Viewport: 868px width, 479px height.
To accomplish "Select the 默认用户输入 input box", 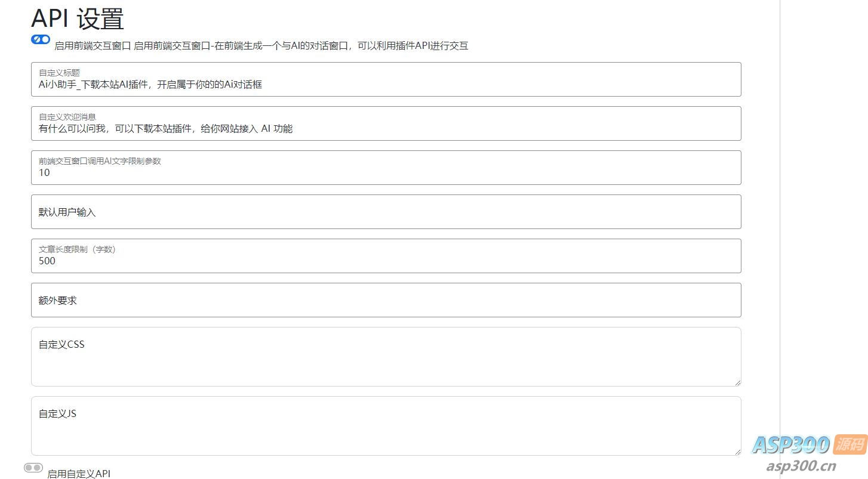I will [x=386, y=212].
